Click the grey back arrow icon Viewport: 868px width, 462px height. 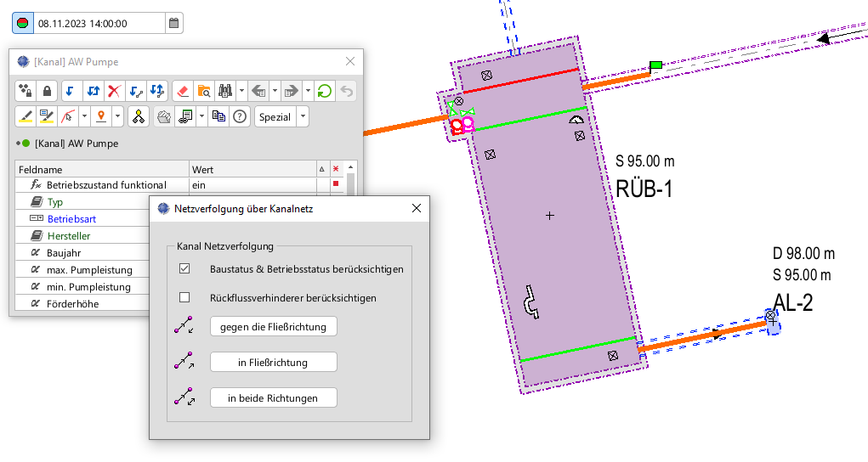coord(258,91)
